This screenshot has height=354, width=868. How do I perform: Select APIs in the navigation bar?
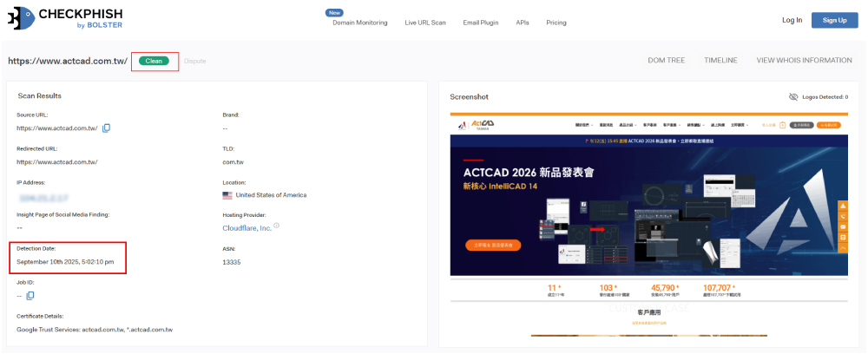coord(523,23)
